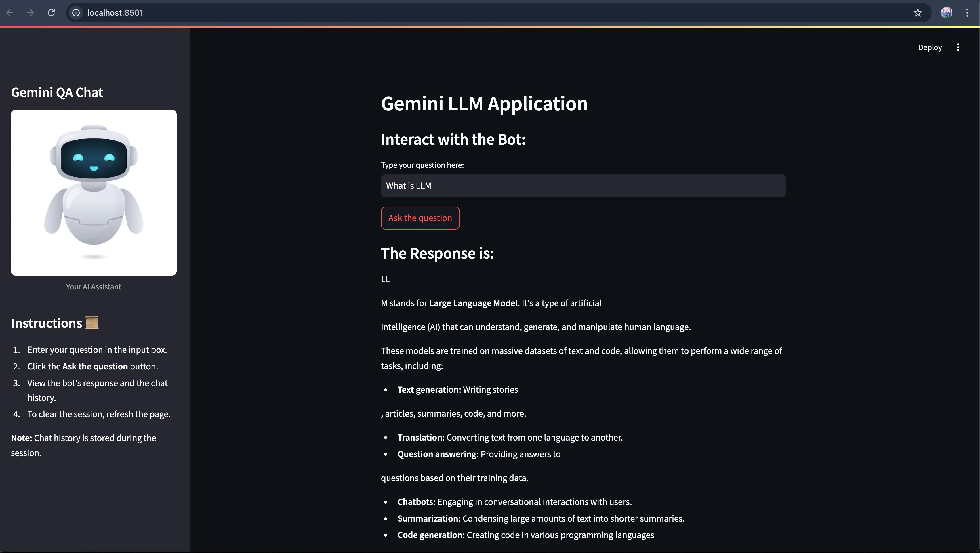Reload the page with the refresh icon
The image size is (980, 553).
(x=51, y=13)
